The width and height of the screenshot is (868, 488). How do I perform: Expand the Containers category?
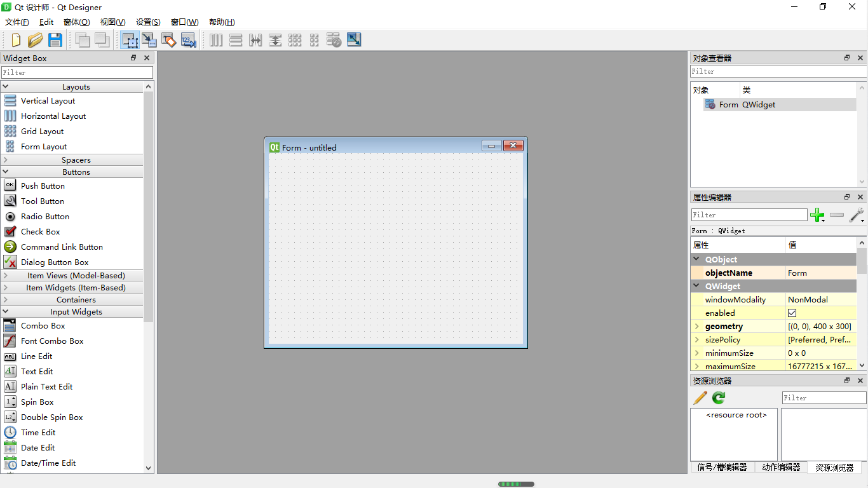[x=6, y=299]
